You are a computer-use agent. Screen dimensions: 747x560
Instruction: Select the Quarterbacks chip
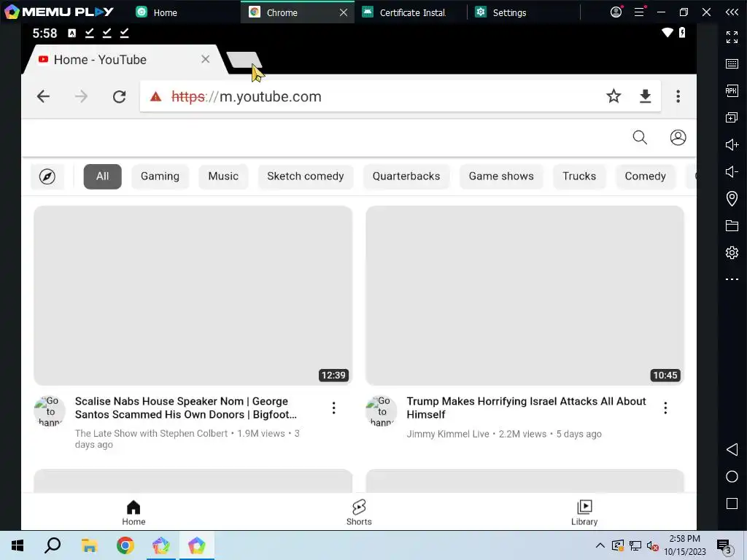coord(406,176)
